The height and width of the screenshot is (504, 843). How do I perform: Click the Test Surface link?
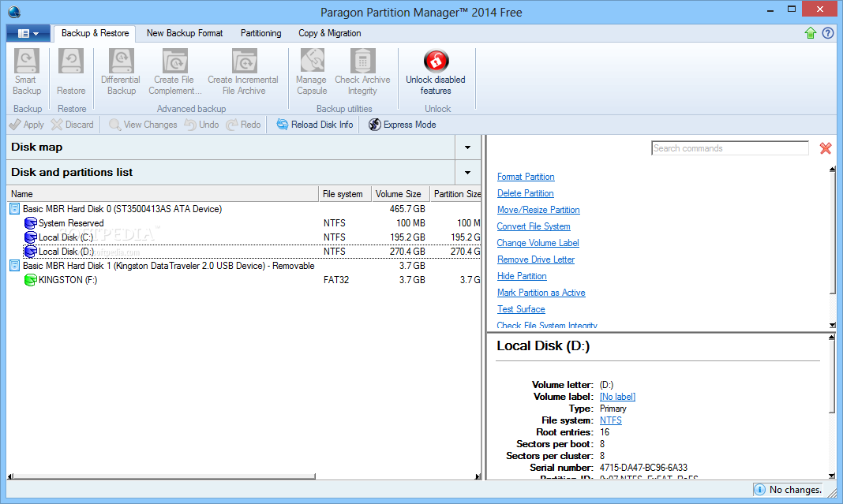pyautogui.click(x=521, y=309)
